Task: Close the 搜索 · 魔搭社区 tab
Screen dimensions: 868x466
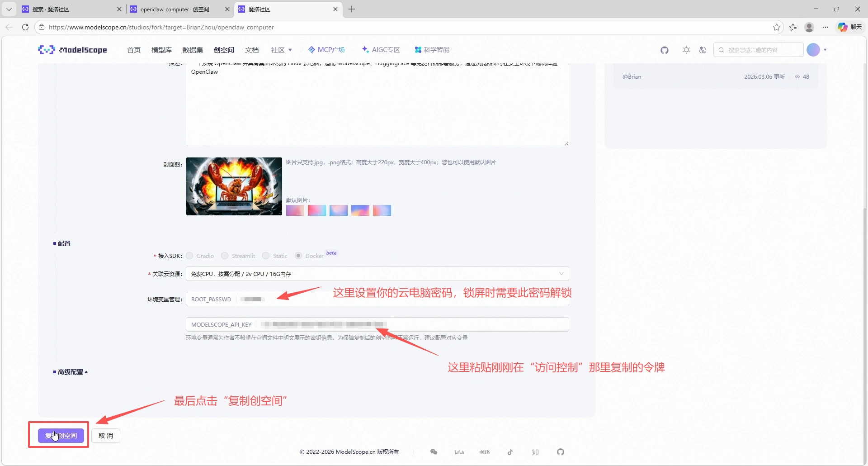Action: click(119, 9)
